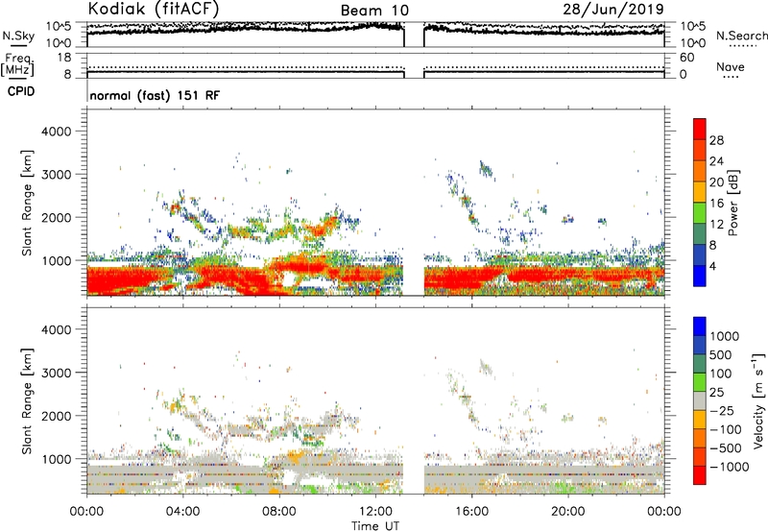The image size is (768, 532).
Task: Select the 'Beam 10' heading text
Action: tap(374, 11)
